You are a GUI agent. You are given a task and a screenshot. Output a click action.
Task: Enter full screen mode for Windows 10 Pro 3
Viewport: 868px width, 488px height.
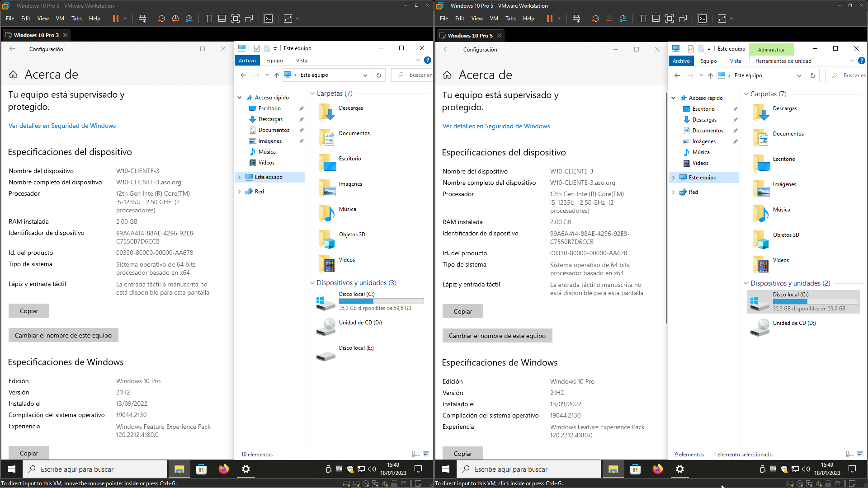coord(236,19)
